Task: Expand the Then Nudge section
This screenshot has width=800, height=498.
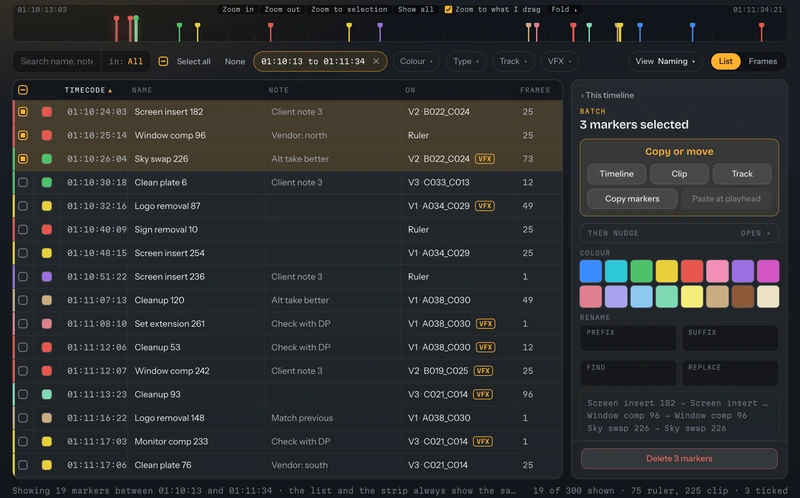Action: click(679, 233)
